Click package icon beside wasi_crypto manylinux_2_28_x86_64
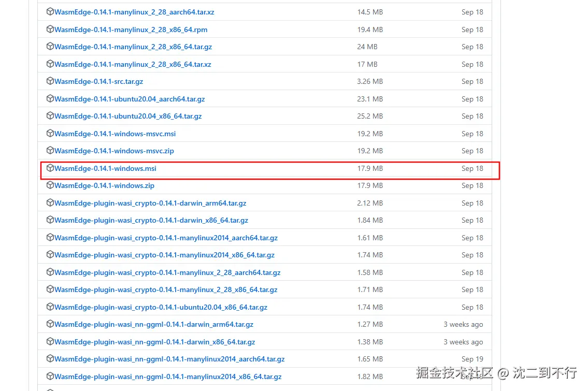Screen dimensions: 588x391 coord(50,289)
